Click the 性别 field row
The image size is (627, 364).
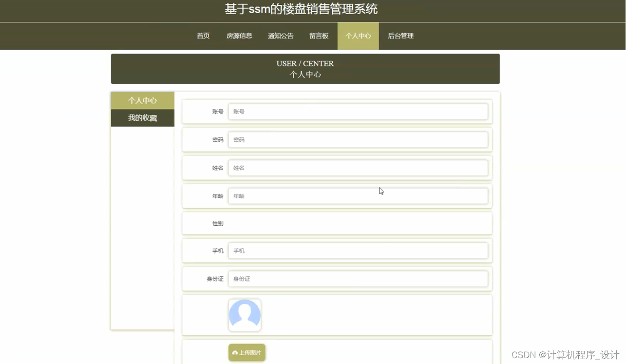coord(337,223)
